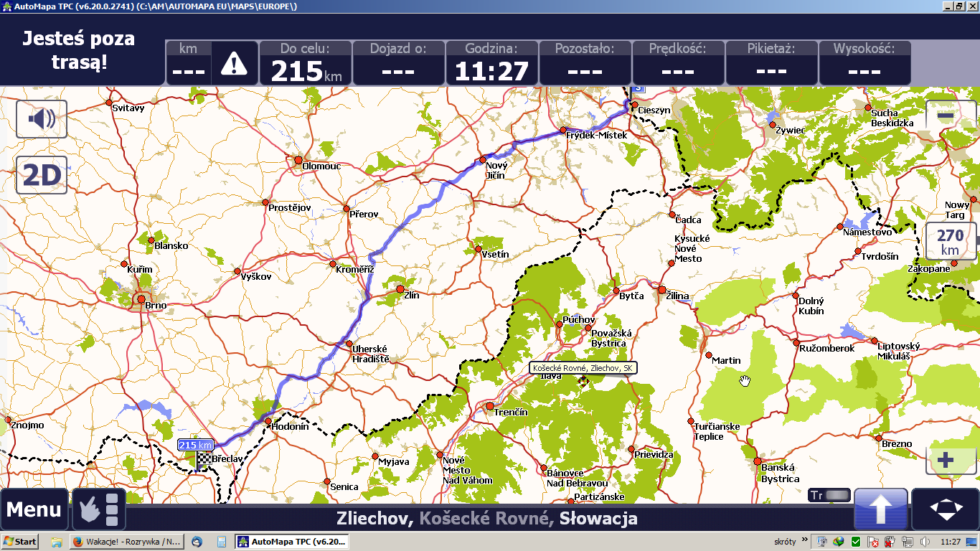Select the 'Prędkość' speed info panel
Viewport: 980px width, 551px height.
click(677, 63)
